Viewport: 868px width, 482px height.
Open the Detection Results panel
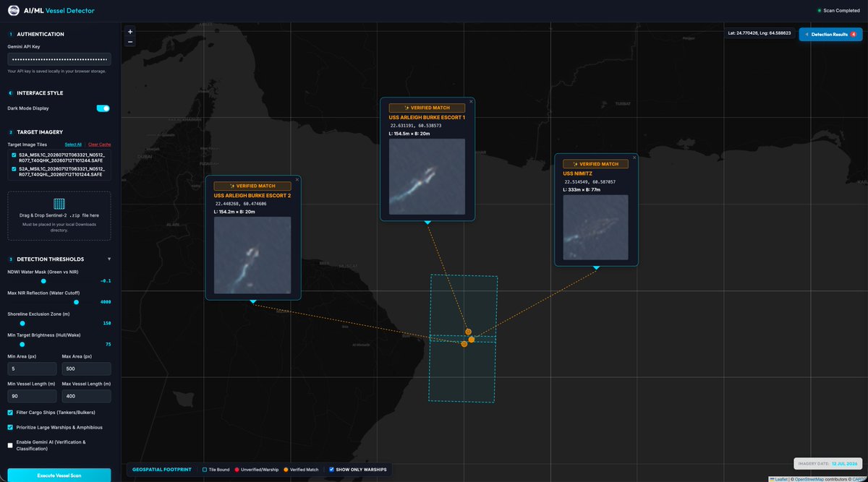point(830,34)
